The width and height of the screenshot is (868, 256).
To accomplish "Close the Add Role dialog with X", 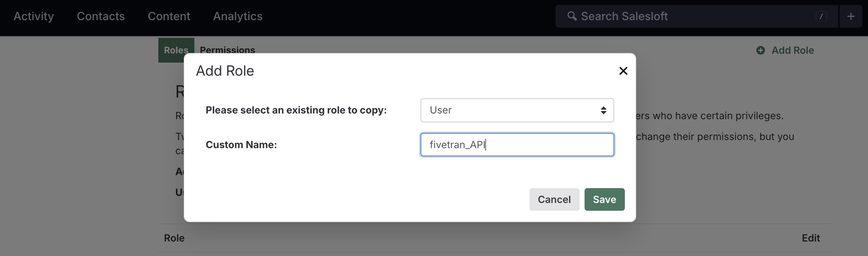I will pos(623,71).
